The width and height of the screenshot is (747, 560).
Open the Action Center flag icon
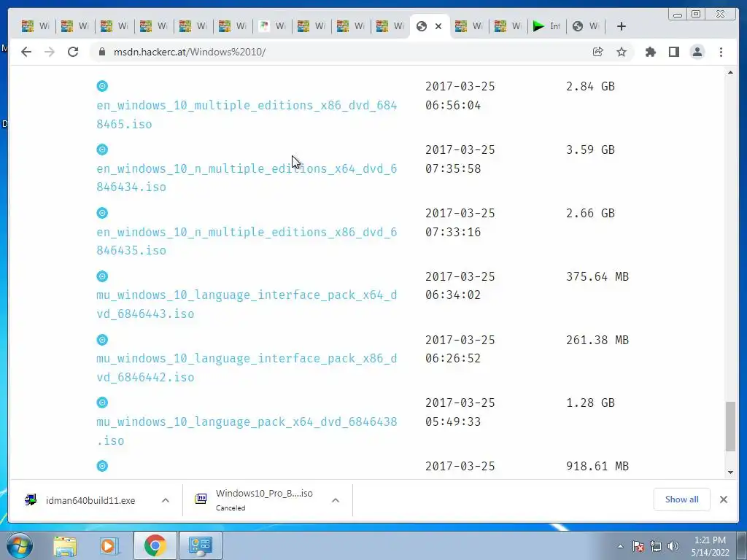(638, 546)
